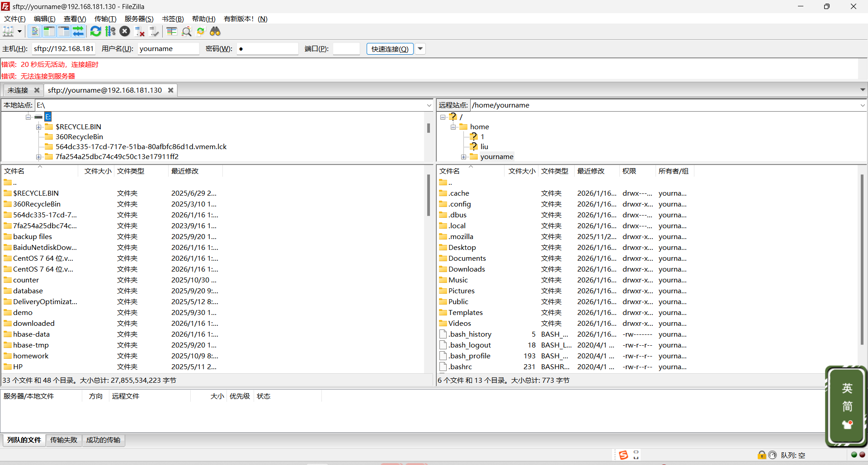Image resolution: width=868 pixels, height=465 pixels.
Task: Open quickconnect history dropdown arrow
Action: point(420,49)
